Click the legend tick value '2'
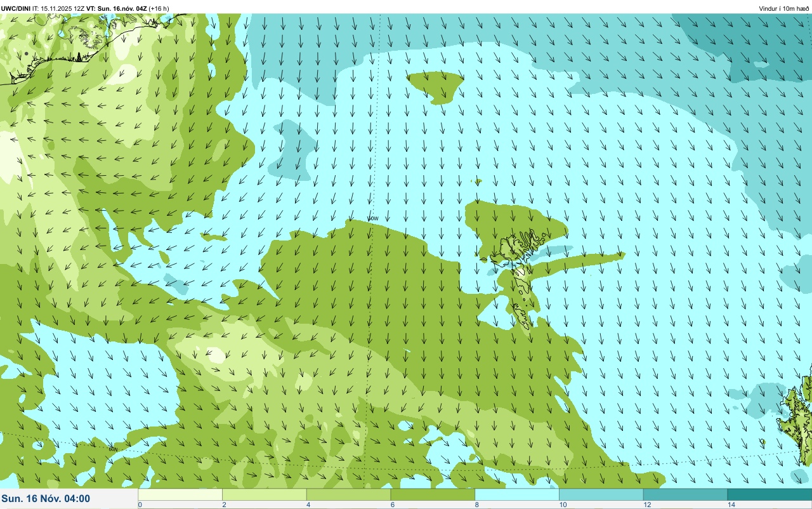 coord(223,505)
